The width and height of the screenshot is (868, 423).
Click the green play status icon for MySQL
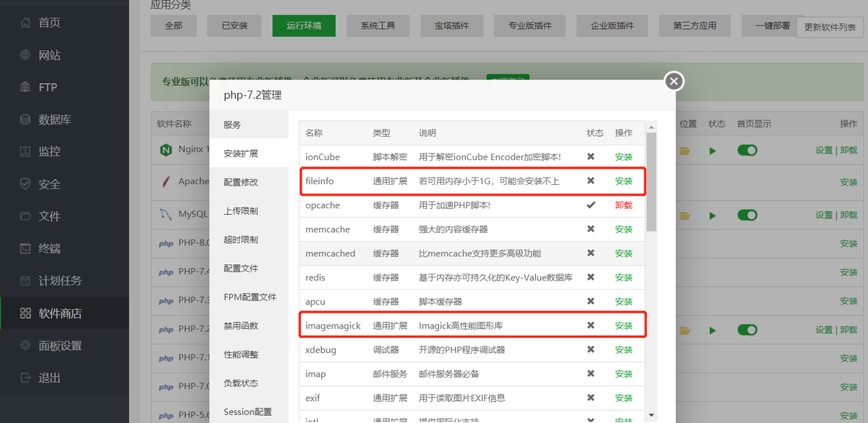[713, 216]
